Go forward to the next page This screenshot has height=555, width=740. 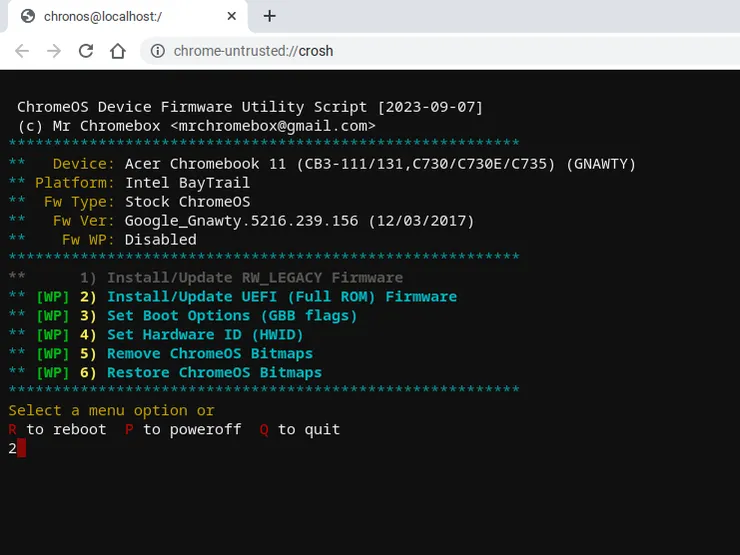pos(54,51)
